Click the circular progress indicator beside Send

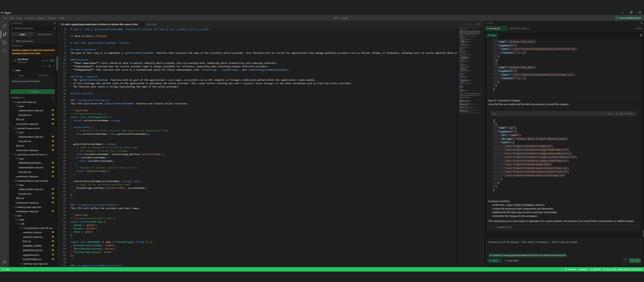click(x=625, y=261)
